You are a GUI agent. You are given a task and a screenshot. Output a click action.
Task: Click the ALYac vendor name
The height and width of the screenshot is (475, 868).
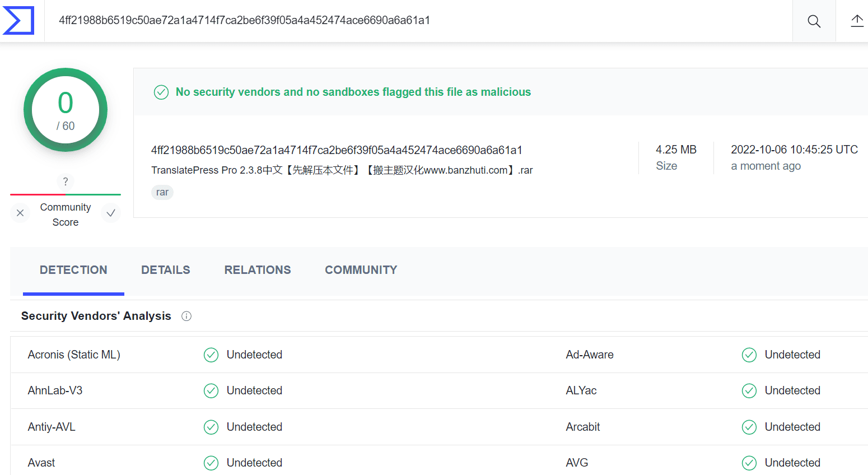pos(581,390)
